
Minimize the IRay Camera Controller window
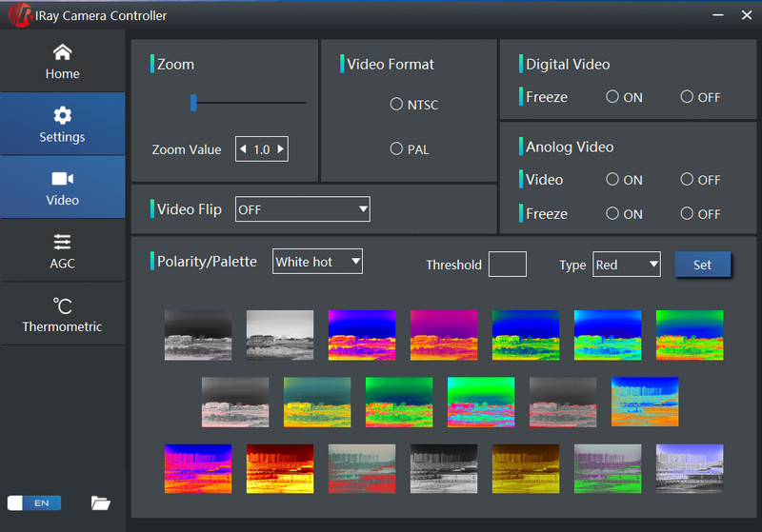pos(718,15)
